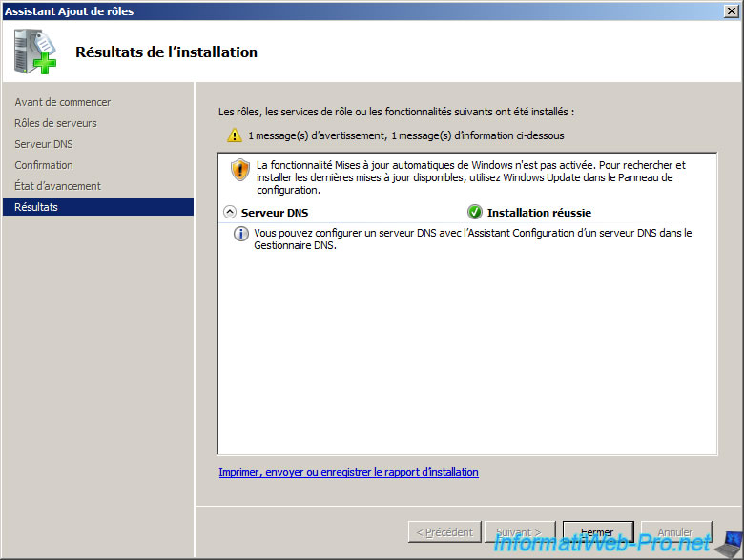This screenshot has height=560, width=744.
Task: Collapse the Serveur DNS section chevron
Action: [x=230, y=212]
